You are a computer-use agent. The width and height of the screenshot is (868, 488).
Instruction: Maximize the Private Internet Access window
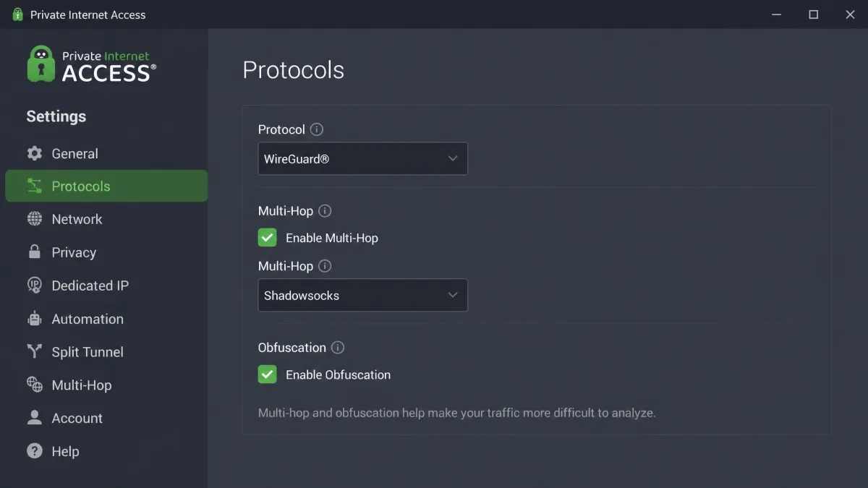[813, 14]
